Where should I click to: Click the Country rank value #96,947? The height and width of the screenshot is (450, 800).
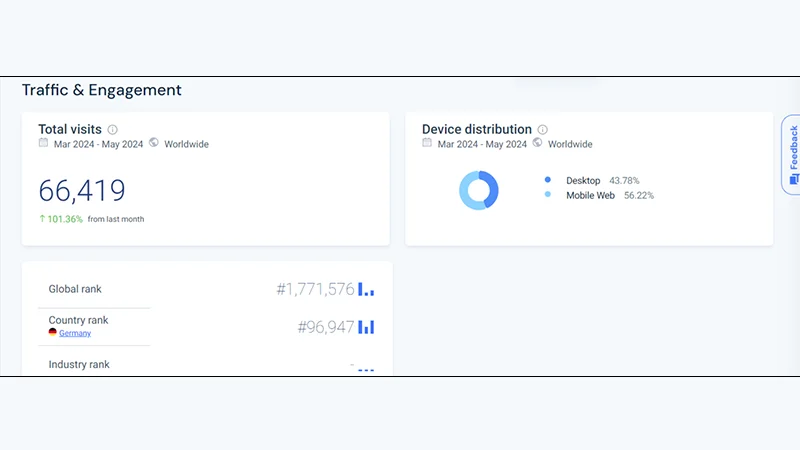(x=326, y=327)
